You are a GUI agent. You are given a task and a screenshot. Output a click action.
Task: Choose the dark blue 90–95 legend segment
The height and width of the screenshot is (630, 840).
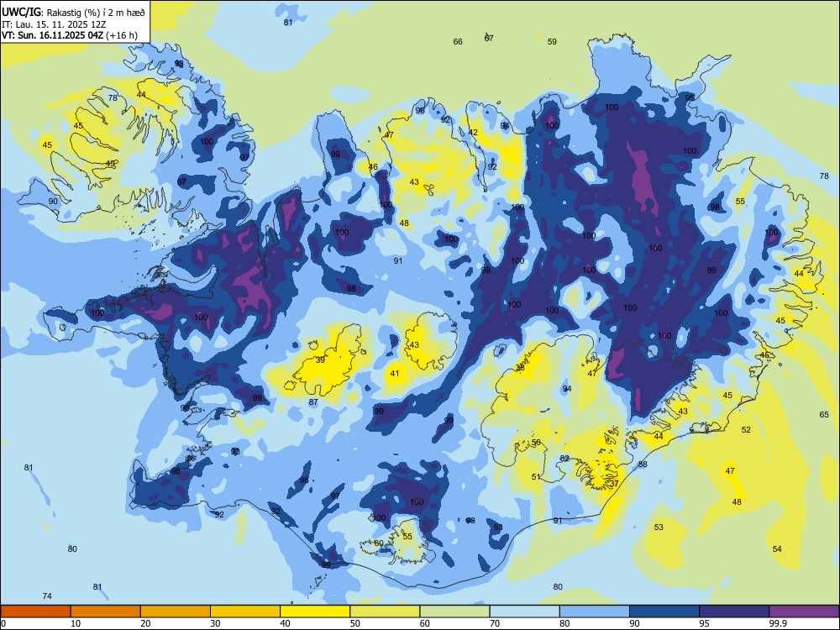[x=664, y=612]
